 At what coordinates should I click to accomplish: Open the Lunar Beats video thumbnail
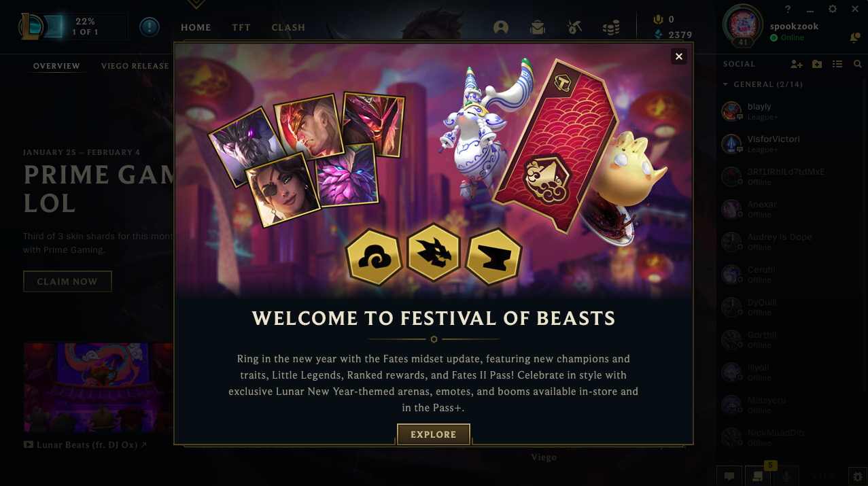click(x=98, y=387)
